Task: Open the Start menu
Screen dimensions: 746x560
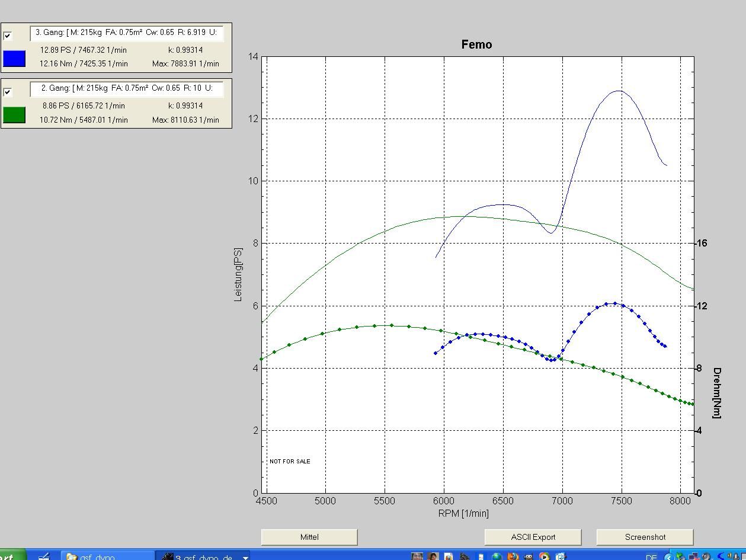Action: point(12,556)
